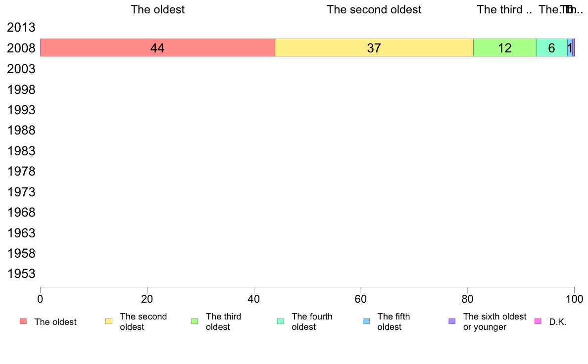Click the blue 'The fifth oldest' legend swatch
The width and height of the screenshot is (588, 364).
pyautogui.click(x=366, y=321)
